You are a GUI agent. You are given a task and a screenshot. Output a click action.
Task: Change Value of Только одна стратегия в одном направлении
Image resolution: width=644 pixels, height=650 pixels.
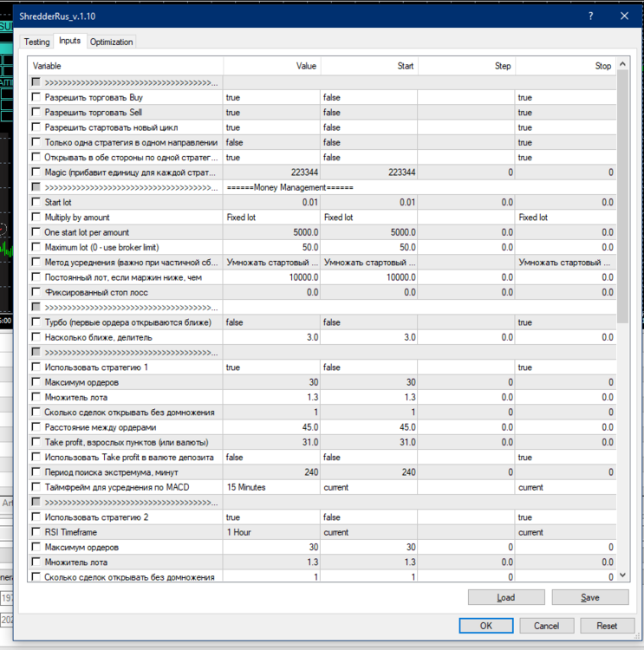click(x=271, y=142)
